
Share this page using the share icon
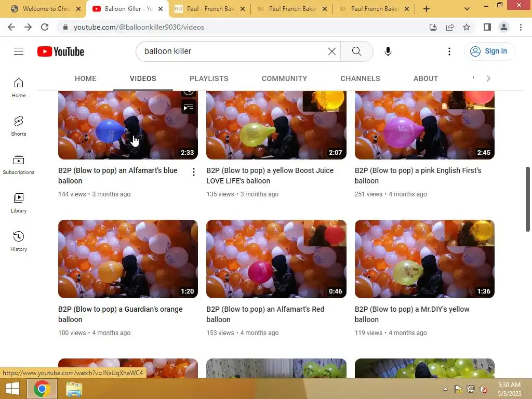tap(450, 27)
